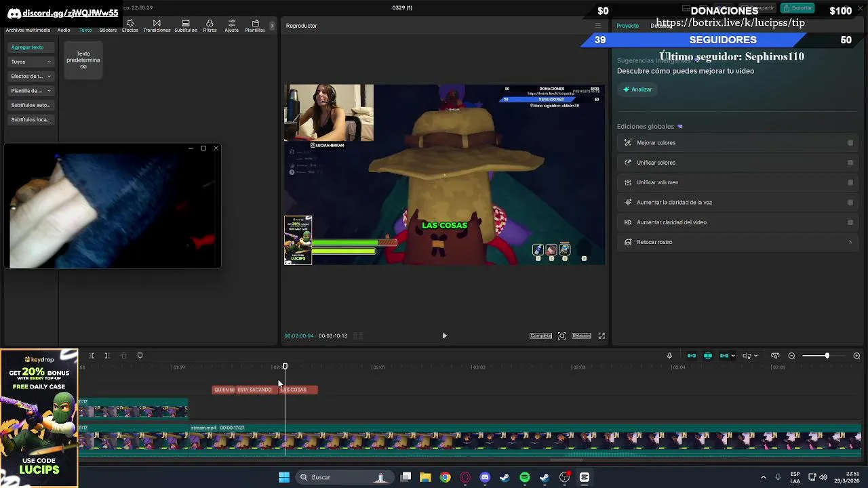Play the video in the Reproductor
Image resolution: width=868 pixels, height=488 pixels.
coord(445,335)
